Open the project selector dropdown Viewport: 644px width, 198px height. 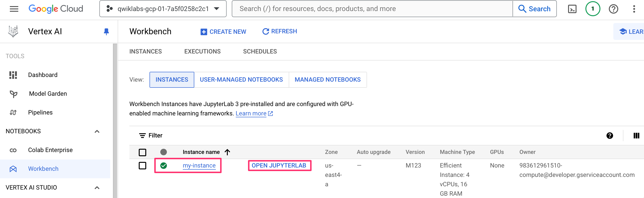point(163,9)
